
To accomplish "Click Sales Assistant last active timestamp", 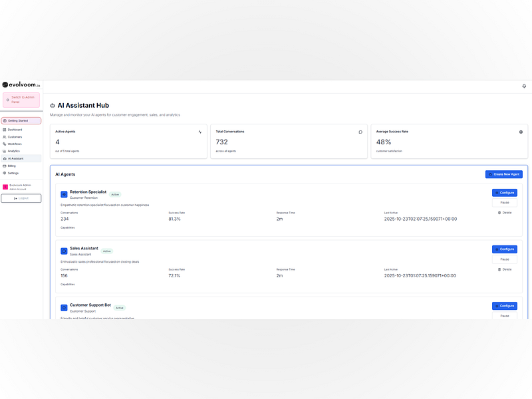I will 420,276.
